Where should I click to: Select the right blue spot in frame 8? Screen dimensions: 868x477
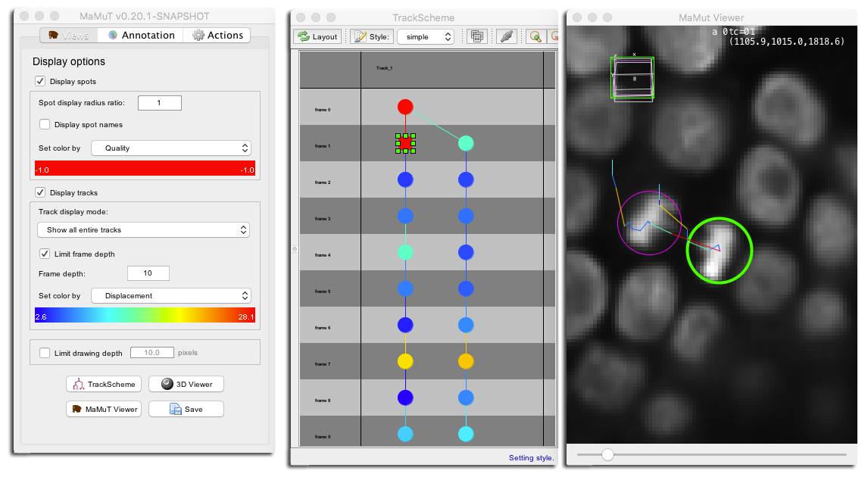click(x=466, y=397)
